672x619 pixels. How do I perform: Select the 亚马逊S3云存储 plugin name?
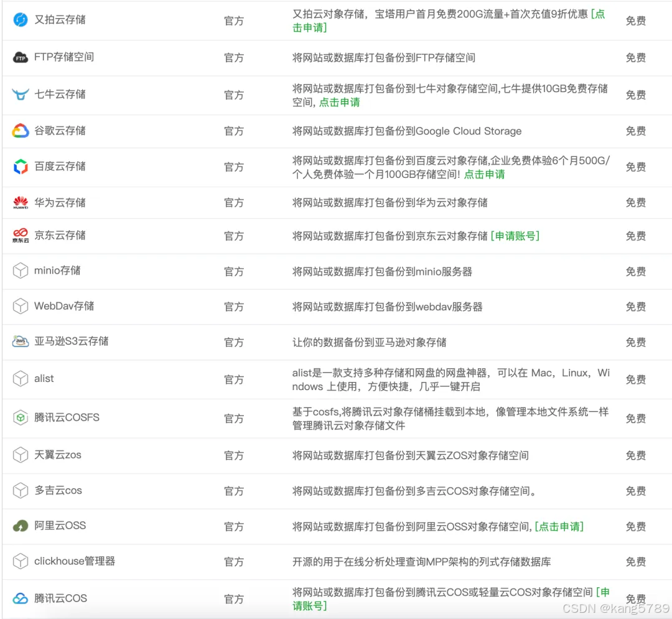tap(72, 341)
